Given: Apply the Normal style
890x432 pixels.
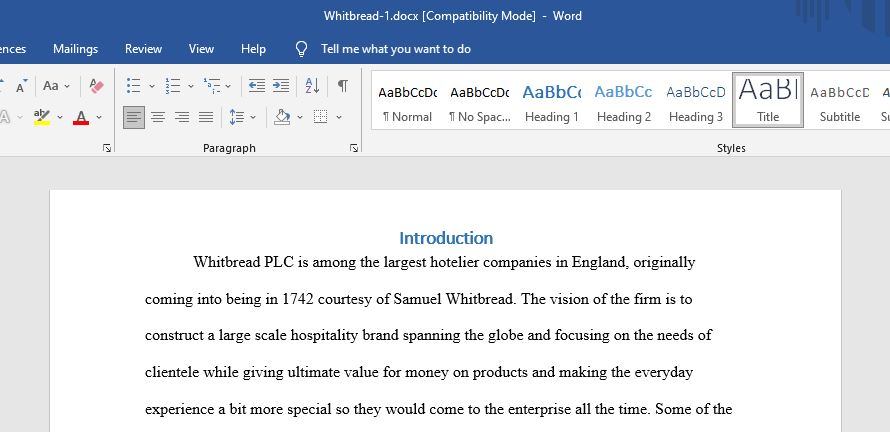Looking at the screenshot, I should 408,101.
